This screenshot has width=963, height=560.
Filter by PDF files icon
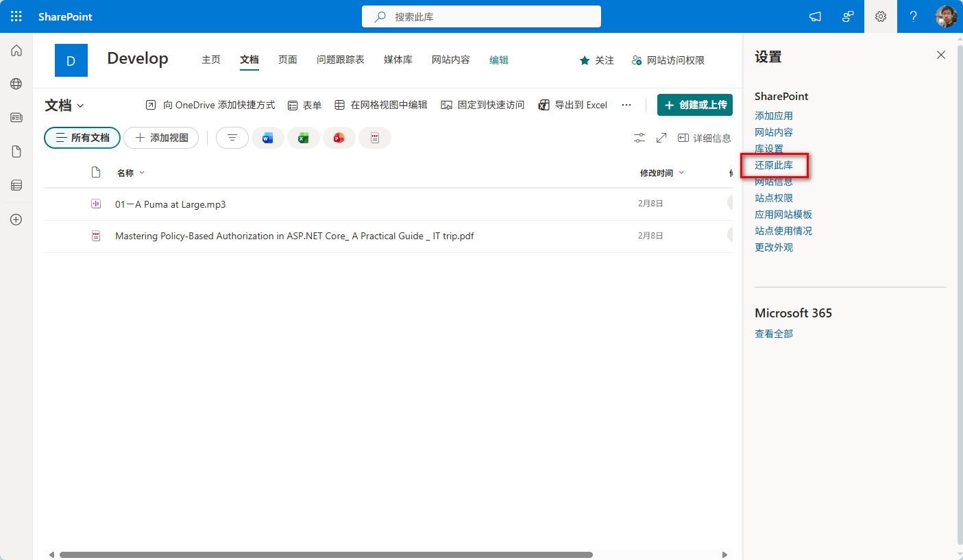tap(375, 138)
